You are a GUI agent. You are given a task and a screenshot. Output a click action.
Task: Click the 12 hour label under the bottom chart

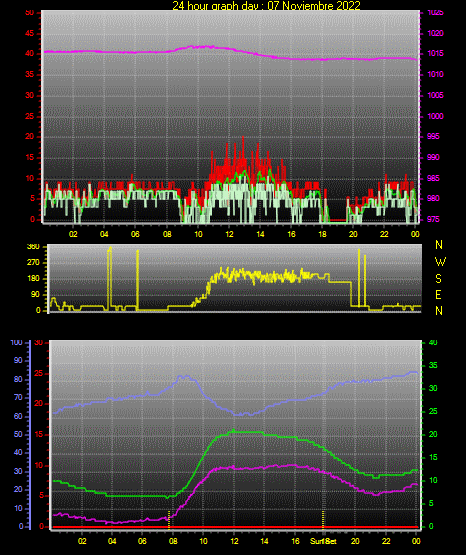tap(234, 541)
